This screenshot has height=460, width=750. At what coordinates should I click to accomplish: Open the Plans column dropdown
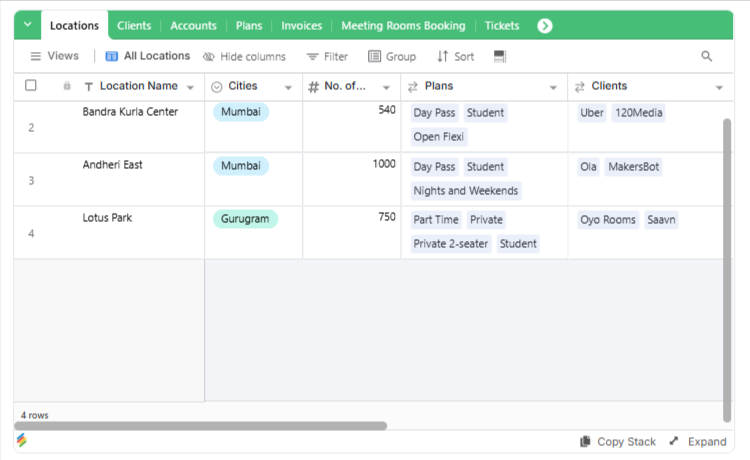tap(553, 88)
